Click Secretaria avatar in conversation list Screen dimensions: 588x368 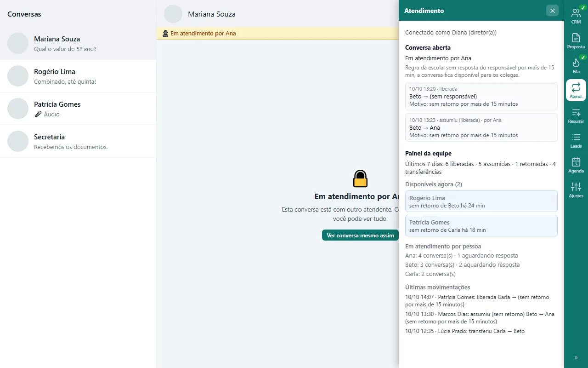point(18,141)
